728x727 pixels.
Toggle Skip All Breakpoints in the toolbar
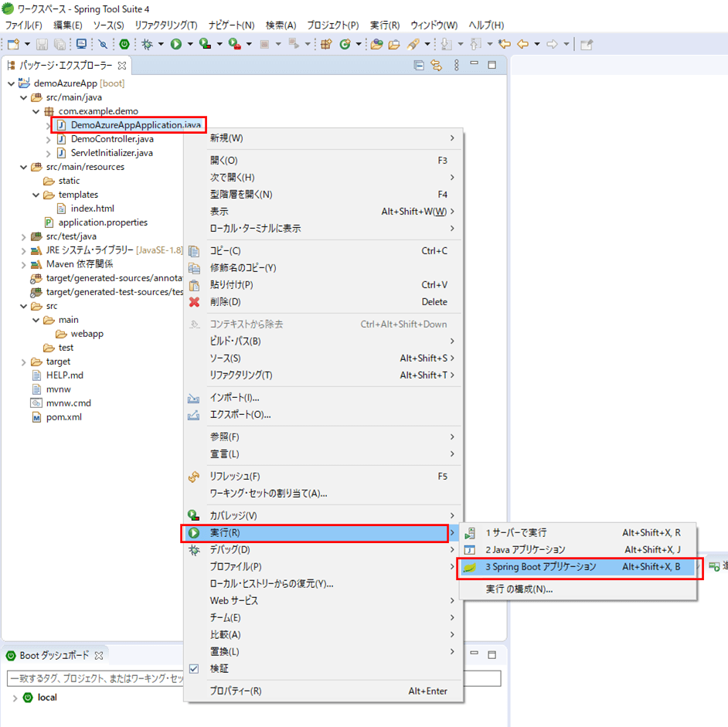click(102, 45)
